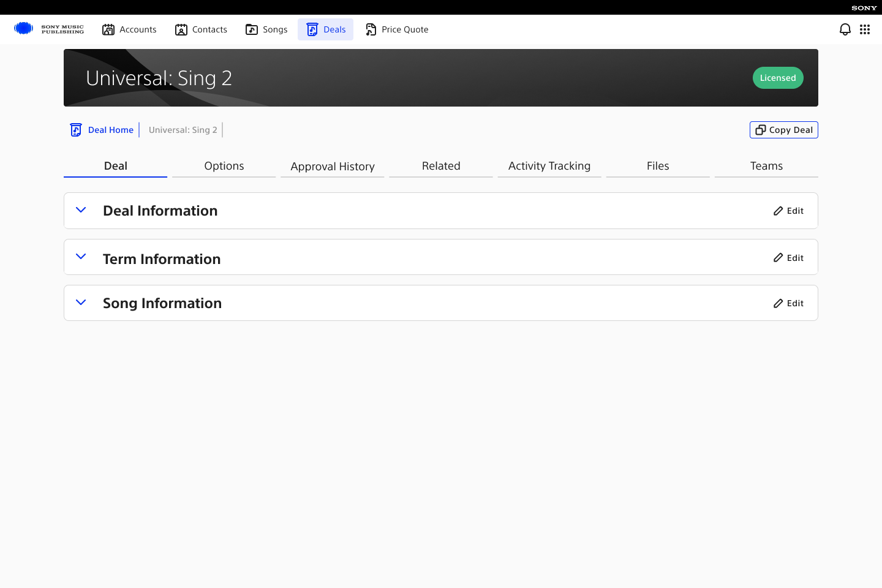Viewport: 882px width, 588px height.
Task: Click the Deal Home breadcrumb icon
Action: (76, 130)
